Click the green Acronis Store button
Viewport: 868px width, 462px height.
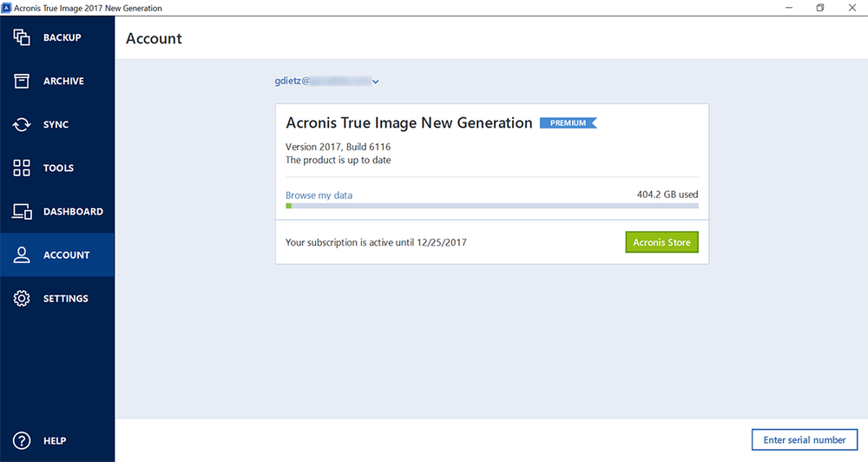tap(661, 242)
